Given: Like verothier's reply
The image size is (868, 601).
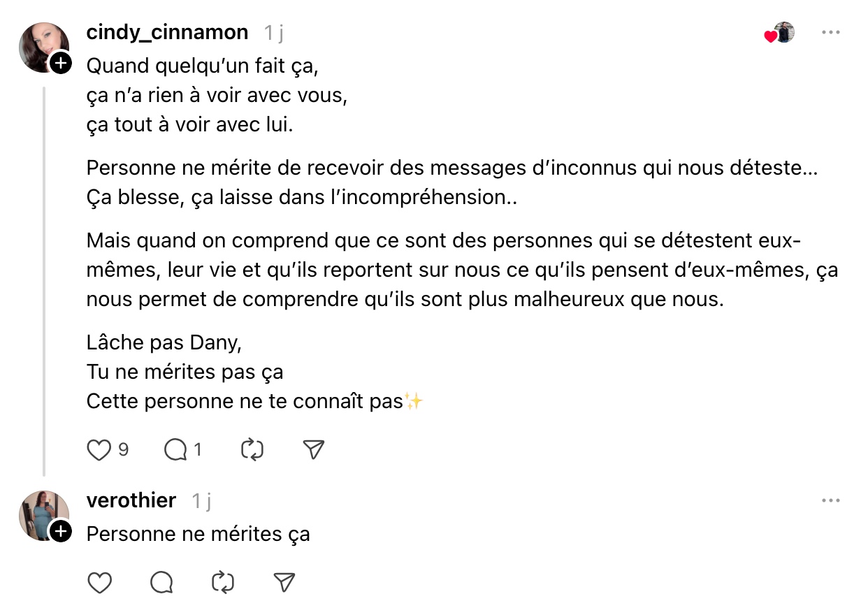Looking at the screenshot, I should click(x=101, y=582).
